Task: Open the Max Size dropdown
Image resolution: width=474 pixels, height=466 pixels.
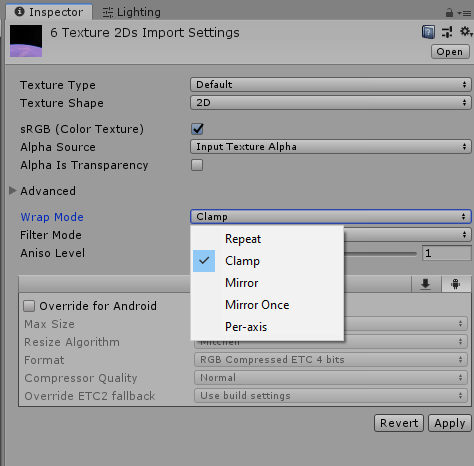Action: (405, 324)
